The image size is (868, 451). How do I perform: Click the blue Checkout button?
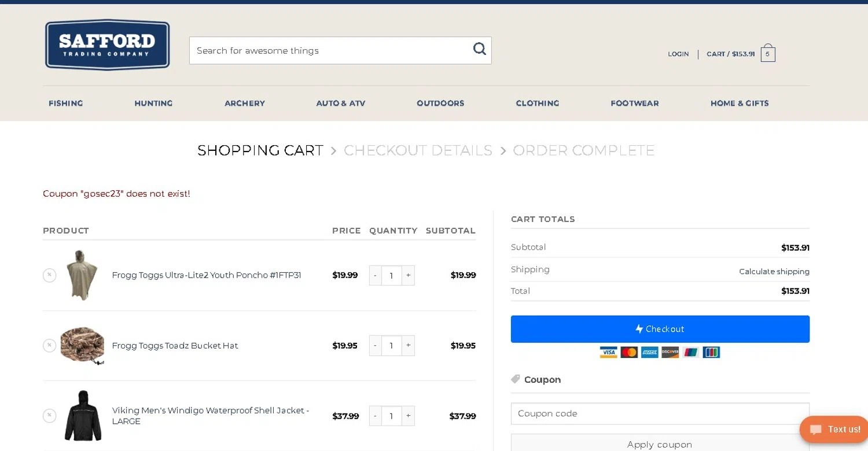(x=660, y=329)
